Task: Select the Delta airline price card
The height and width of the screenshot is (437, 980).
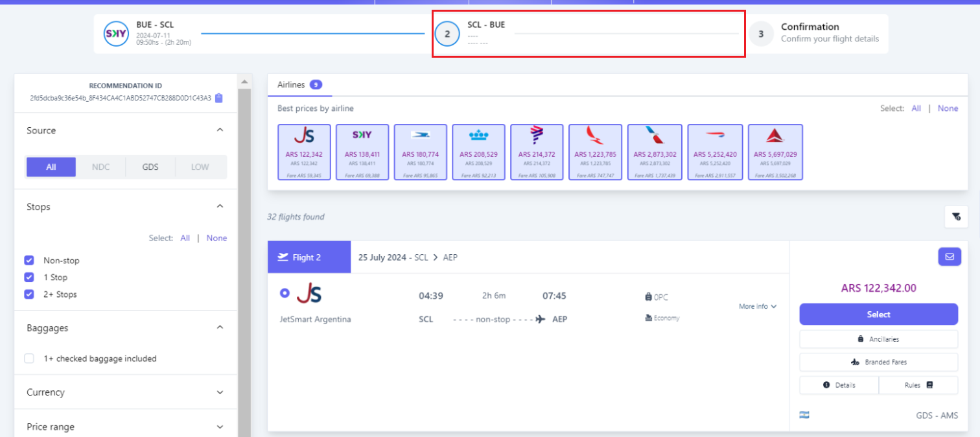Action: tap(775, 152)
